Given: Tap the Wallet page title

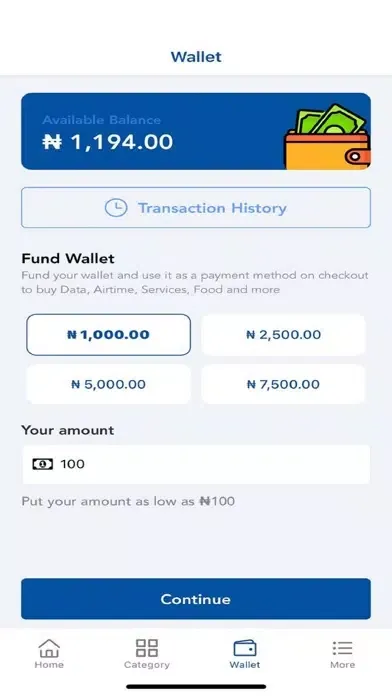Looking at the screenshot, I should tap(196, 57).
